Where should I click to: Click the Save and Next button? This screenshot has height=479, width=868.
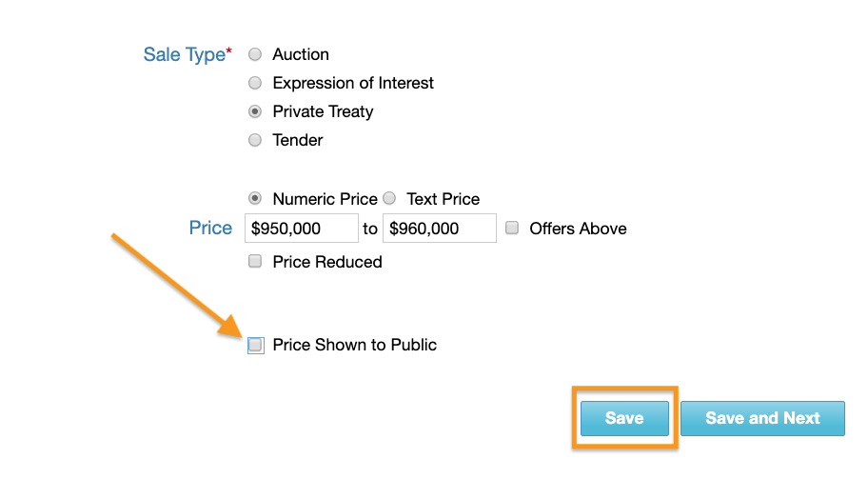(762, 418)
